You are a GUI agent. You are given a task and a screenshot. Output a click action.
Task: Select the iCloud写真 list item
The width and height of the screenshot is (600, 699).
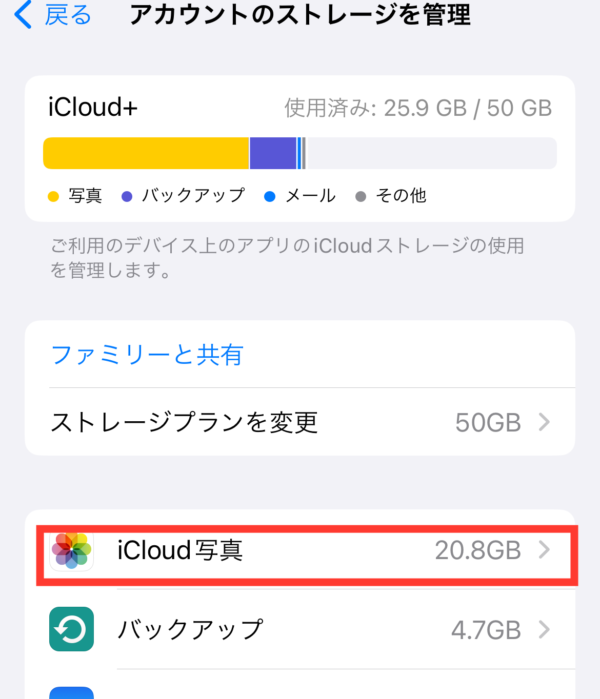(x=307, y=555)
